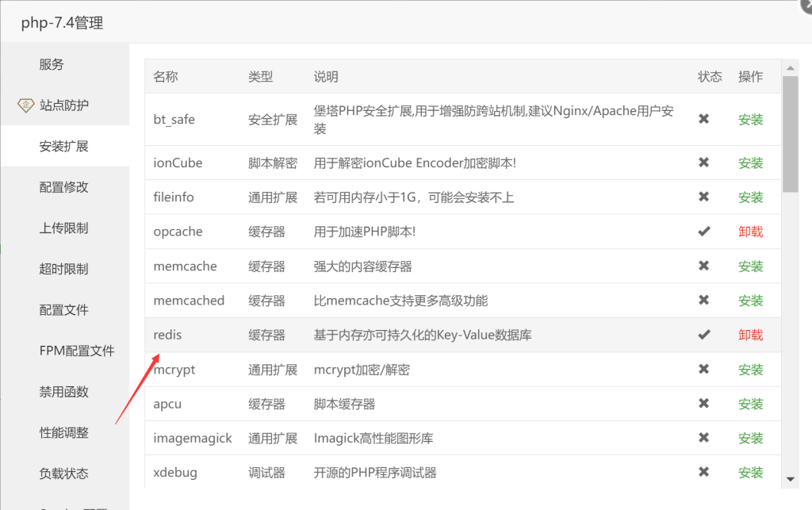The height and width of the screenshot is (510, 812).
Task: Click the shield icon beside 站点防护
Action: coord(25,104)
